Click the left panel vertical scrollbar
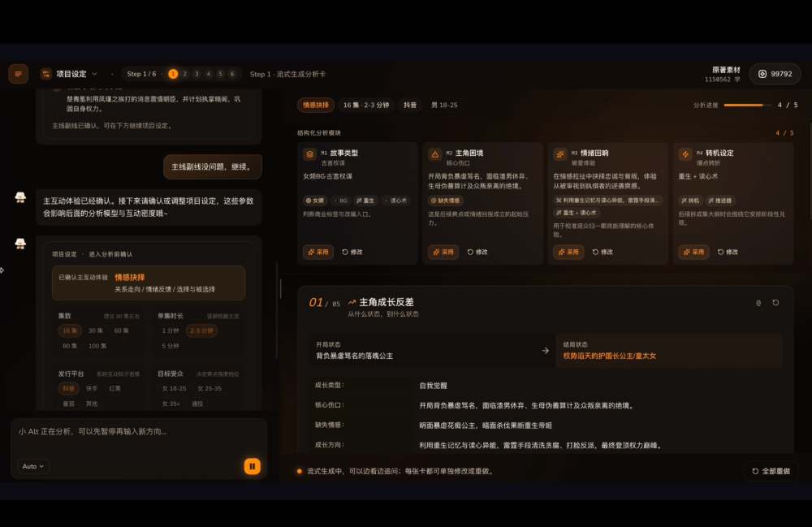Screen dimensions: 812x527 point(277,309)
